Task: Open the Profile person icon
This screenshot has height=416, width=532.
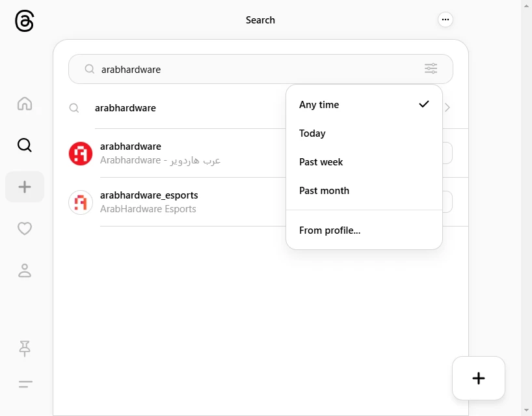Action: (25, 270)
